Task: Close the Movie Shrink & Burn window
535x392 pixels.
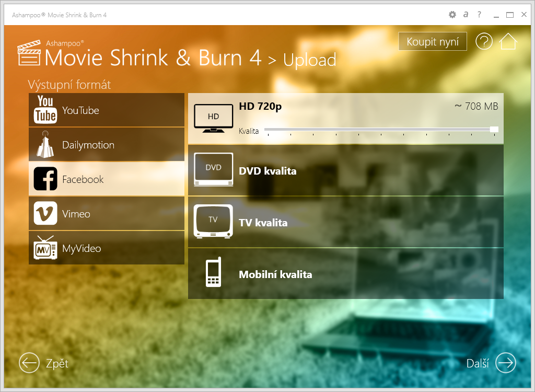Action: point(524,14)
